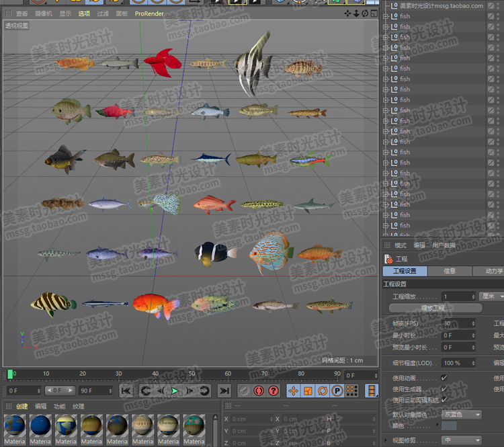
Task: Open the 摄像机 viewport menu
Action: point(43,13)
